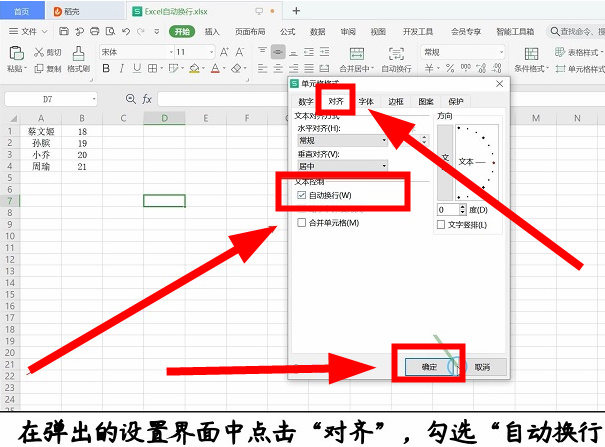
Task: Click the fx insert function icon
Action: click(x=147, y=99)
